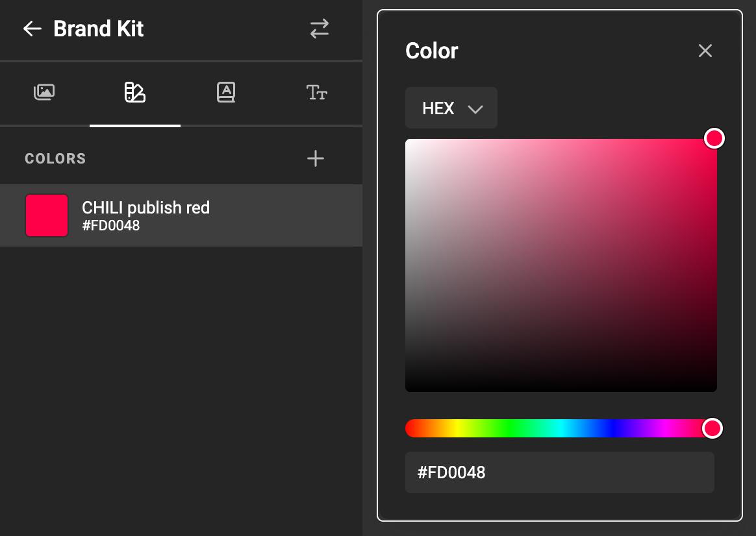The width and height of the screenshot is (756, 536).
Task: Open the logos tab with the letter icon
Action: point(225,92)
